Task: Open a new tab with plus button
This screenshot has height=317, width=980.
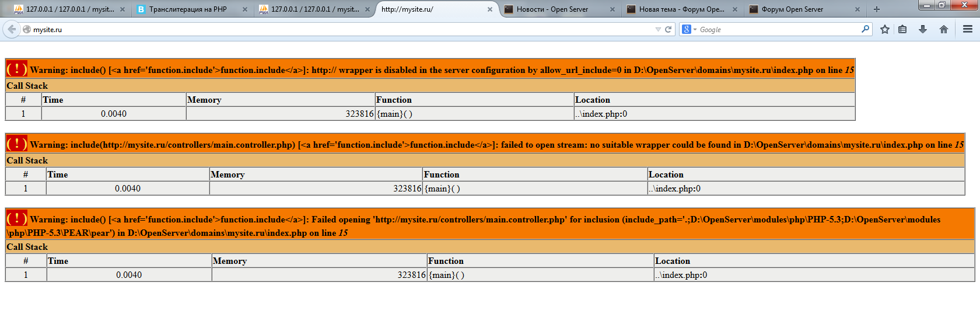Action: point(876,9)
